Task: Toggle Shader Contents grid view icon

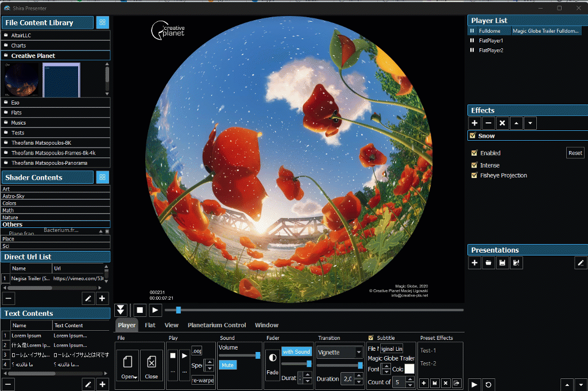Action: pos(102,177)
